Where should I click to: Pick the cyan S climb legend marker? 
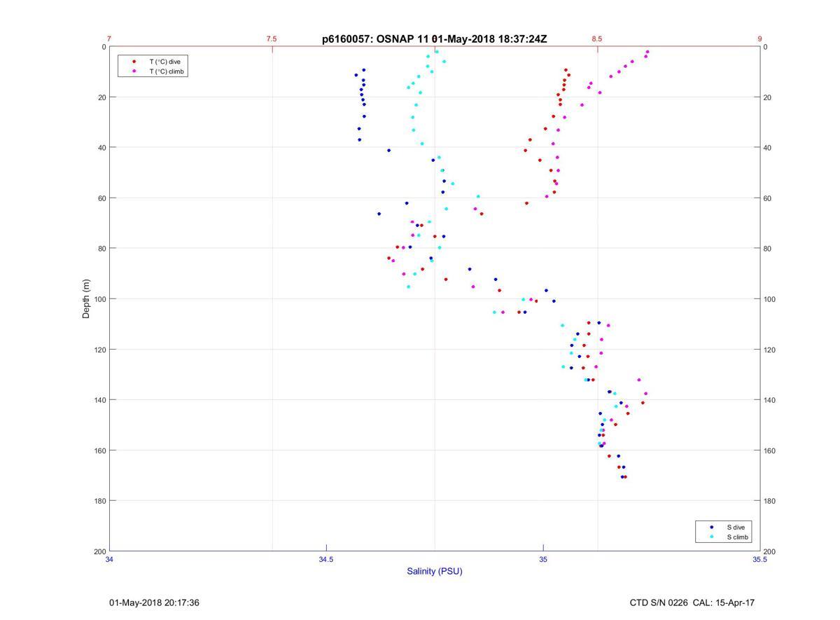[712, 537]
